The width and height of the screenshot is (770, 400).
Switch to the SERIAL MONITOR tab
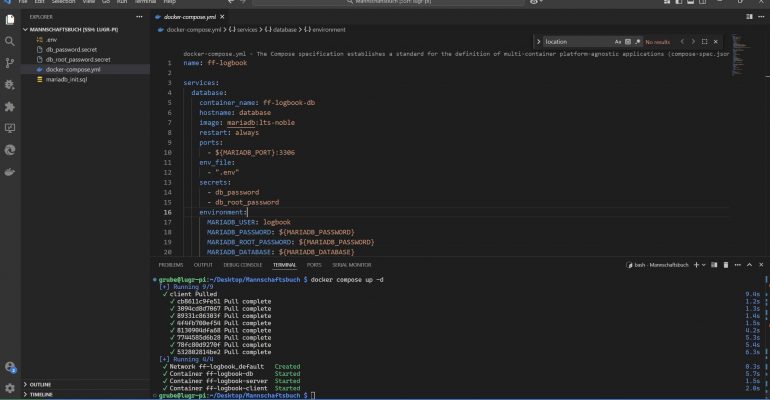tap(352, 265)
